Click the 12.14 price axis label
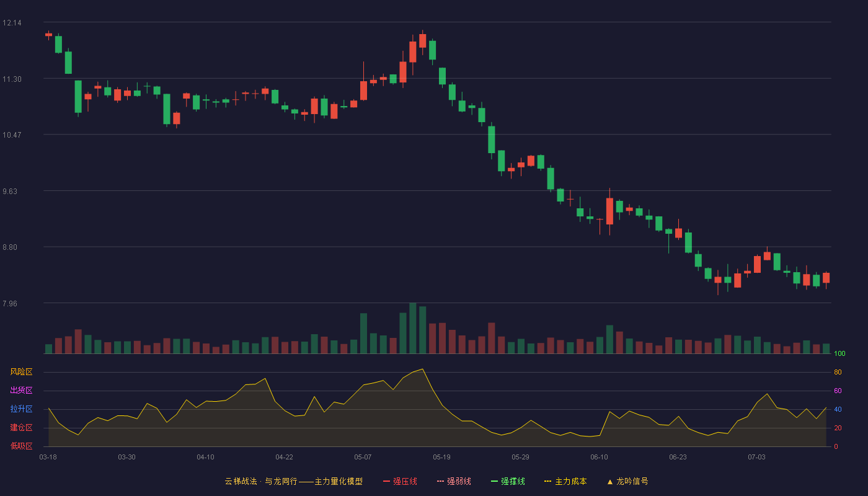 pyautogui.click(x=12, y=23)
